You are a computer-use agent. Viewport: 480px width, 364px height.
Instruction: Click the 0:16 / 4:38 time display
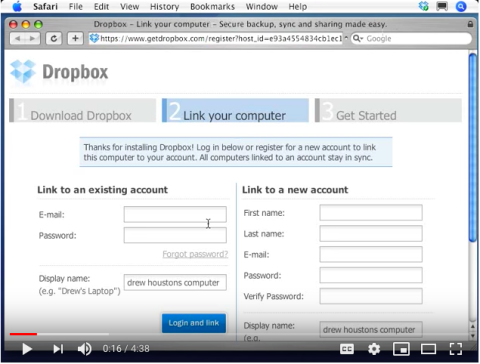(126, 349)
